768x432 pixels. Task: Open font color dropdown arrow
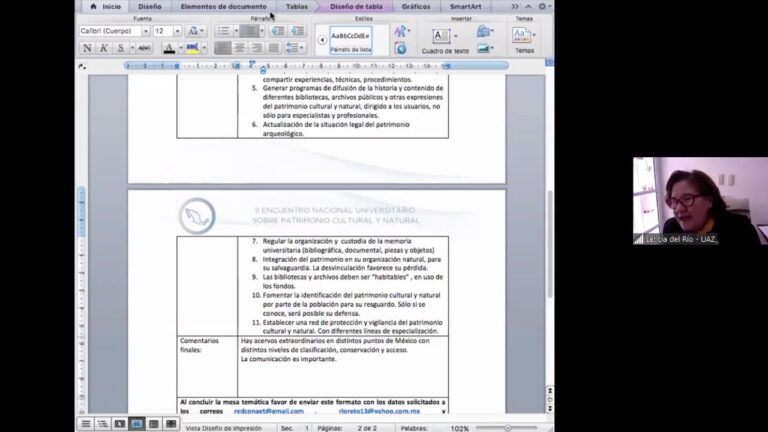[x=181, y=48]
